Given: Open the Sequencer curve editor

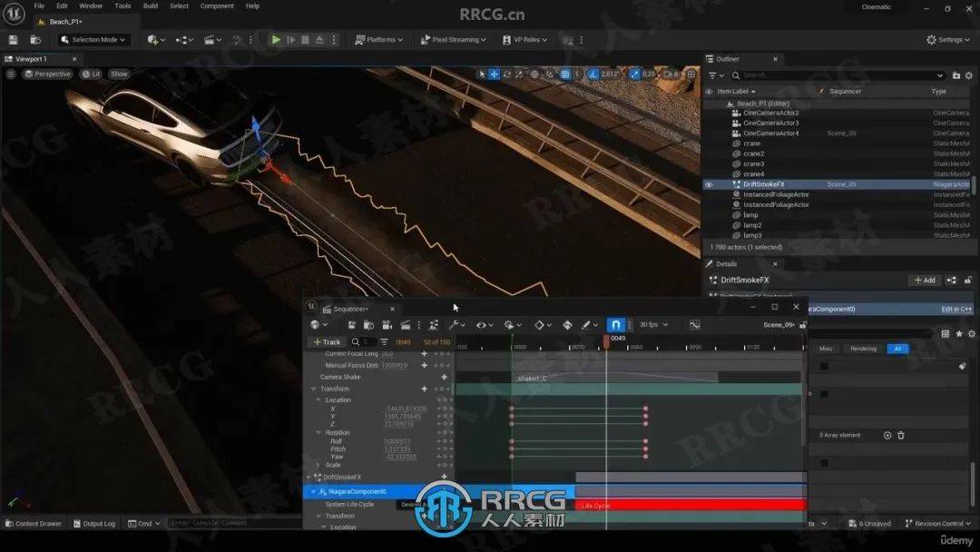Looking at the screenshot, I should coord(694,324).
